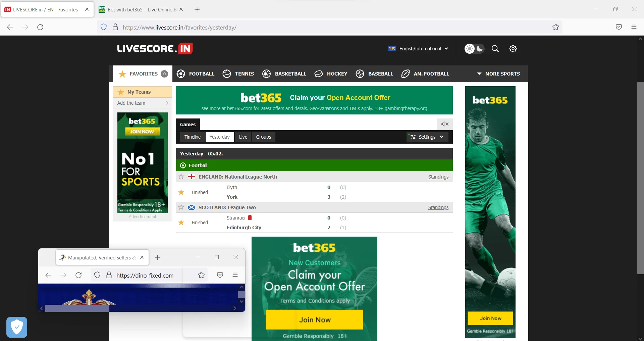Click blue shield icon at bottom-left corner
Viewport: 644px width, 341px height.
pos(17,327)
